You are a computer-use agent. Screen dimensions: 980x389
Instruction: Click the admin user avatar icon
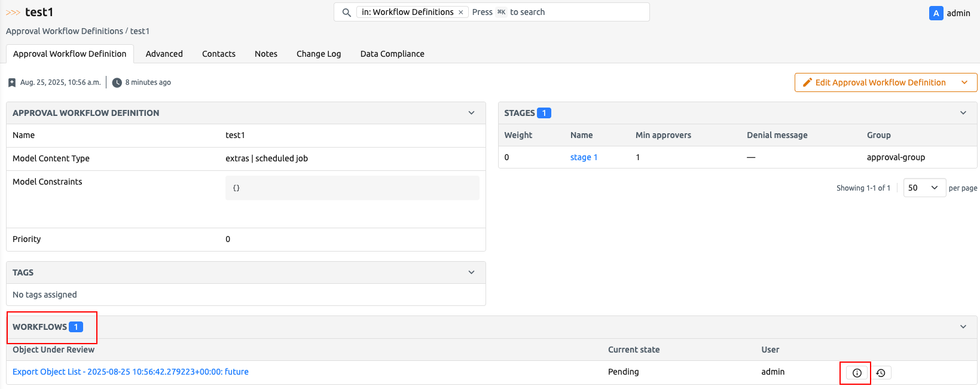click(936, 13)
